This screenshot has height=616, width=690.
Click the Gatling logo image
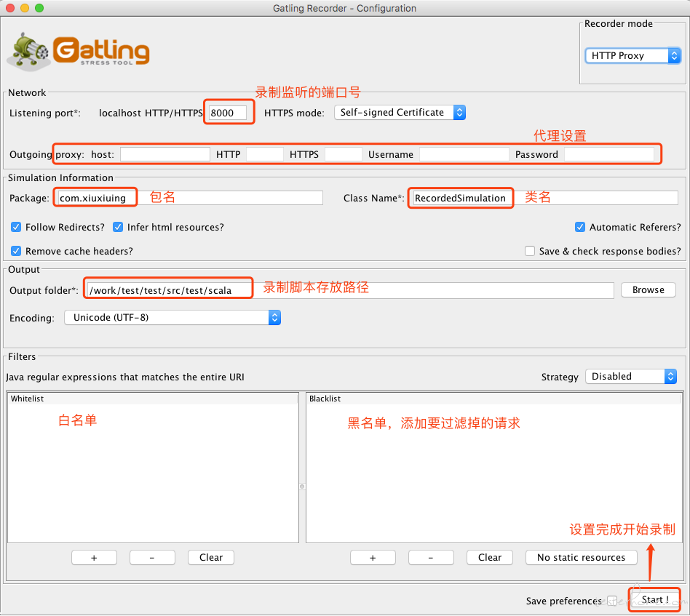[x=79, y=52]
